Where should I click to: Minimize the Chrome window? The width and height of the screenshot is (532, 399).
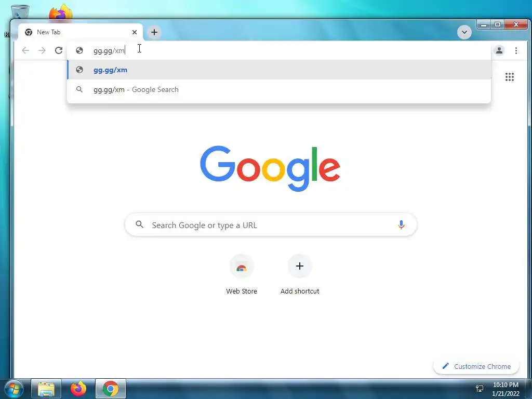tap(484, 25)
